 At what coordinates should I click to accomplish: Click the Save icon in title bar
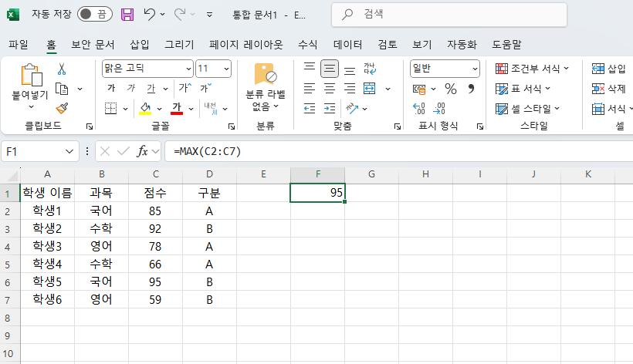click(127, 14)
